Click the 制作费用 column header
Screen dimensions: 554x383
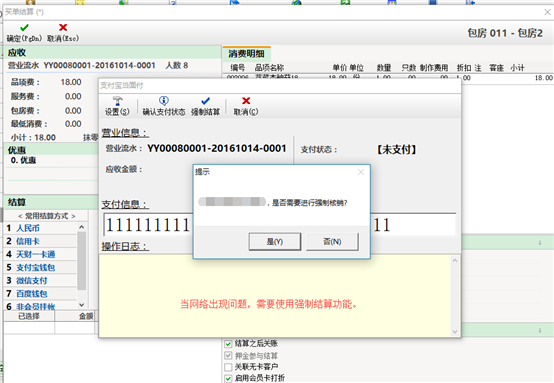click(434, 67)
